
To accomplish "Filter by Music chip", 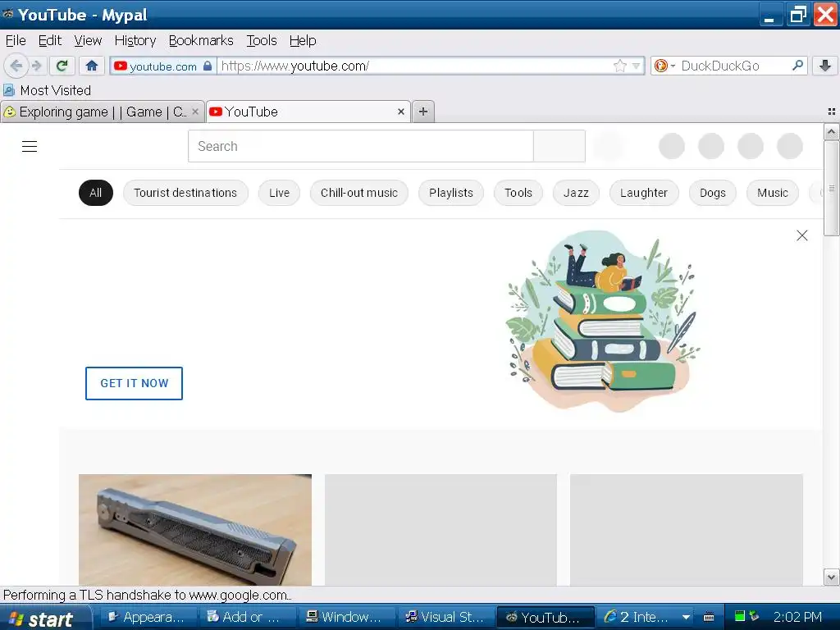I will click(773, 193).
